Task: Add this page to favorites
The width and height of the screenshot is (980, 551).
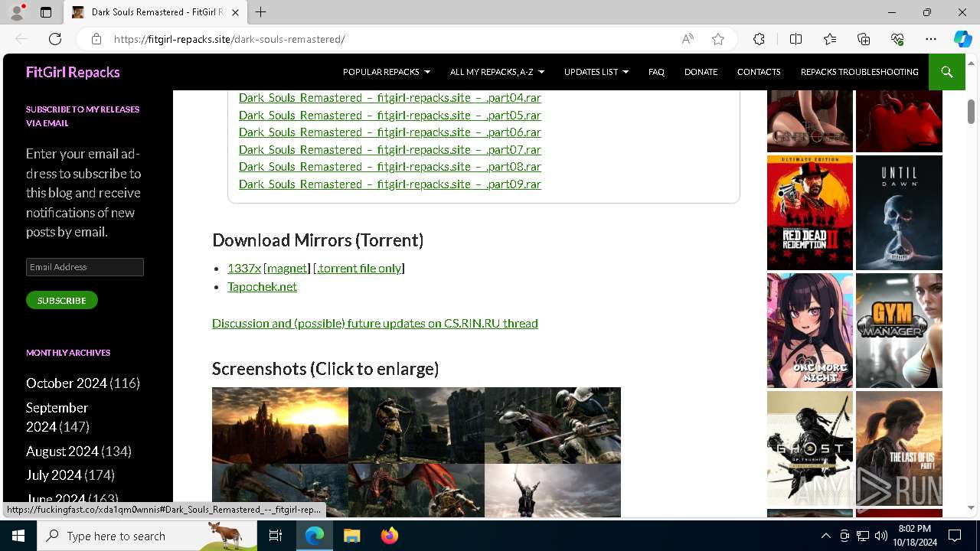Action: (718, 39)
